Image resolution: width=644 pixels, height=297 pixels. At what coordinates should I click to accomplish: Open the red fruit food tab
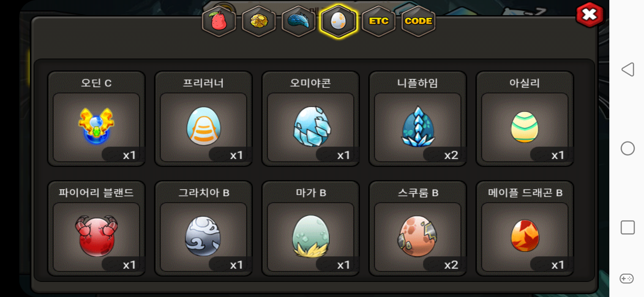click(x=219, y=21)
